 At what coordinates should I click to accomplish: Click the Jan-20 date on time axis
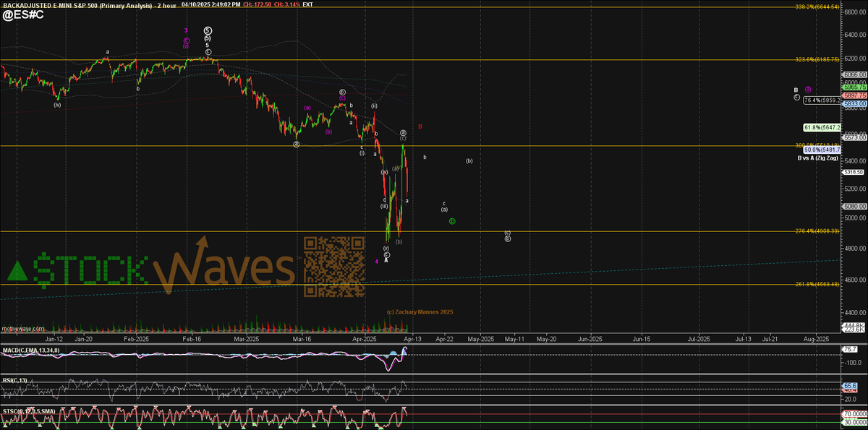pos(83,337)
